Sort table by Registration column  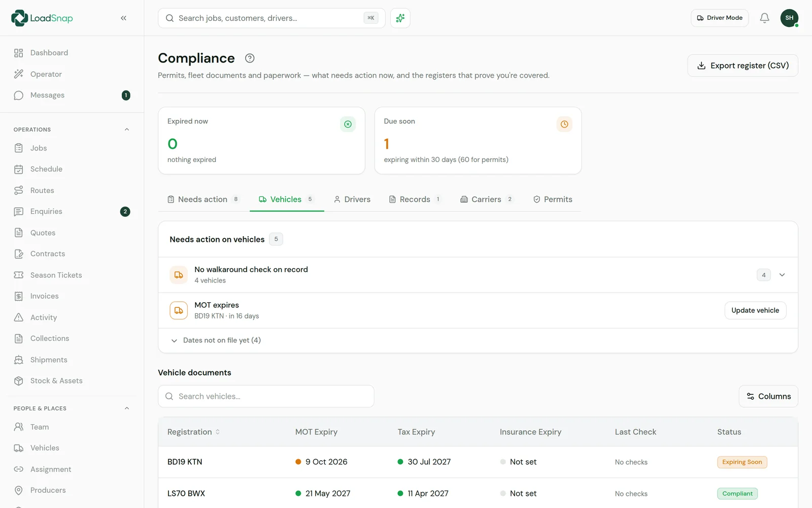coord(193,432)
